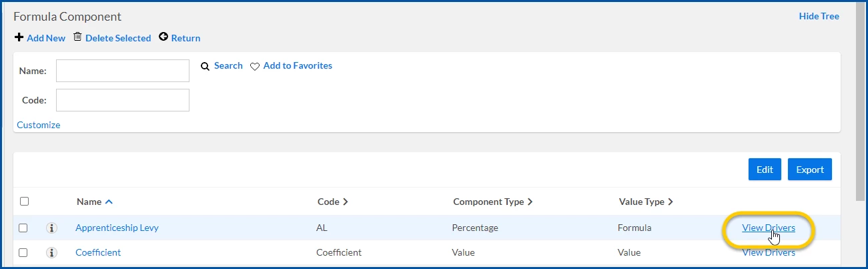This screenshot has width=868, height=269.
Task: Click the Return arrow icon
Action: (163, 37)
